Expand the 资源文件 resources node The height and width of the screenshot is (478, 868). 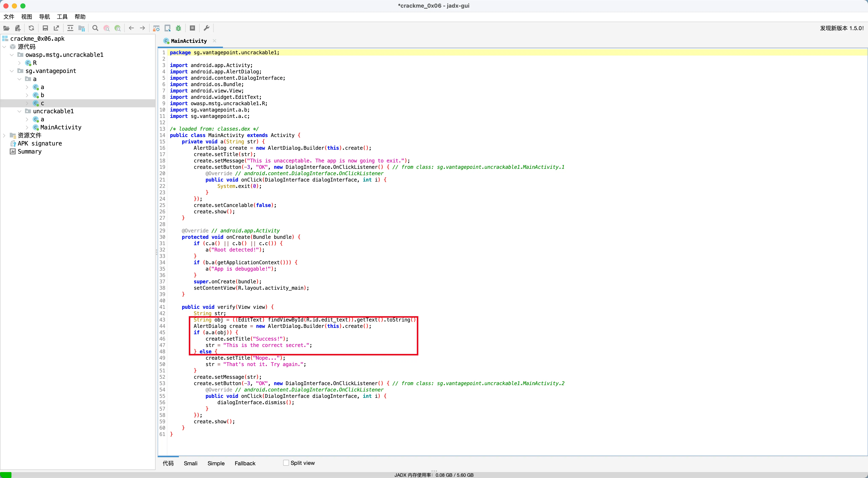(x=4, y=135)
